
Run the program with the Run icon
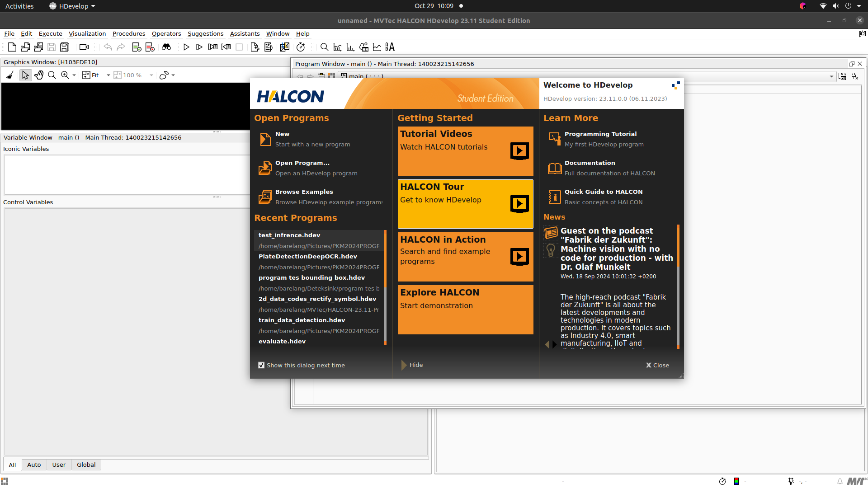pos(186,47)
